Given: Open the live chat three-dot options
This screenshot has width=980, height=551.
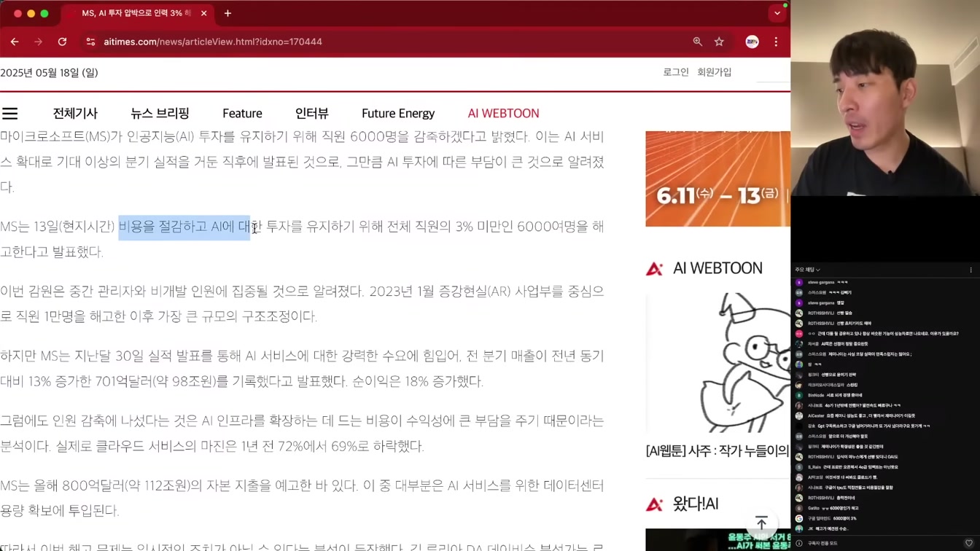Looking at the screenshot, I should tap(971, 270).
